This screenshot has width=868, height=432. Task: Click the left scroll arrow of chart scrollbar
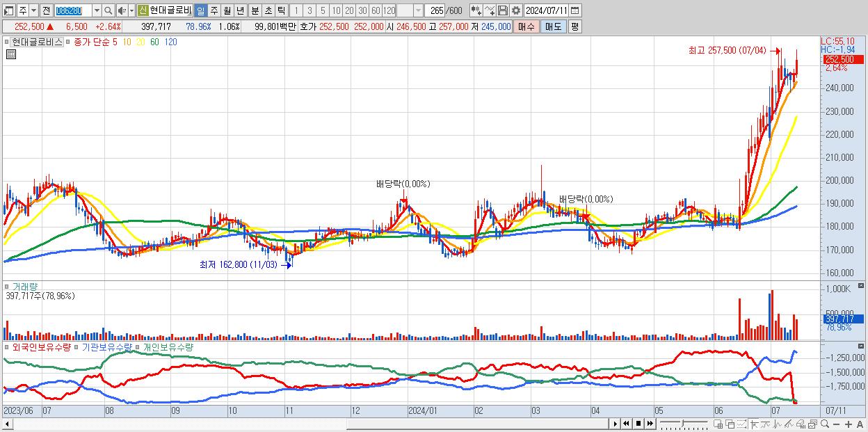[7, 424]
